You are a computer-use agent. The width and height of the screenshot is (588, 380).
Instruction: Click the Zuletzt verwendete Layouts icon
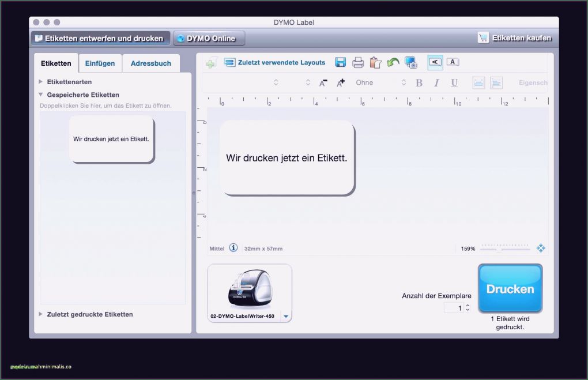[x=229, y=62]
